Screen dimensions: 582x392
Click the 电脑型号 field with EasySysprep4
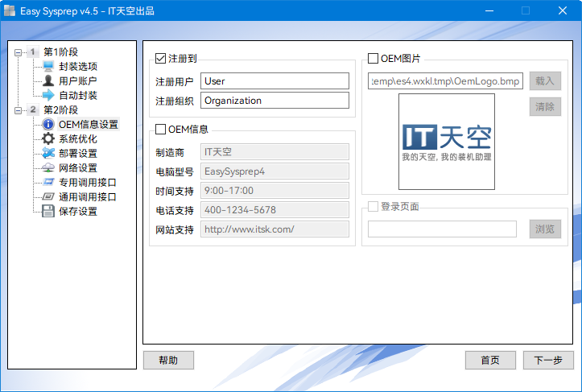[x=274, y=171]
